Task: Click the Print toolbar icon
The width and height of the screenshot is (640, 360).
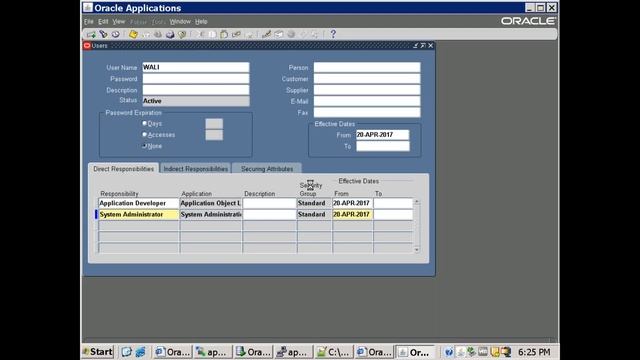Action: click(170, 34)
